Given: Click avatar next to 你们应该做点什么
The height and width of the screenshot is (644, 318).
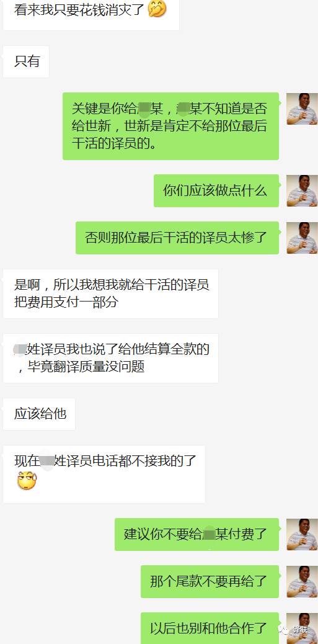Looking at the screenshot, I should pos(302,190).
